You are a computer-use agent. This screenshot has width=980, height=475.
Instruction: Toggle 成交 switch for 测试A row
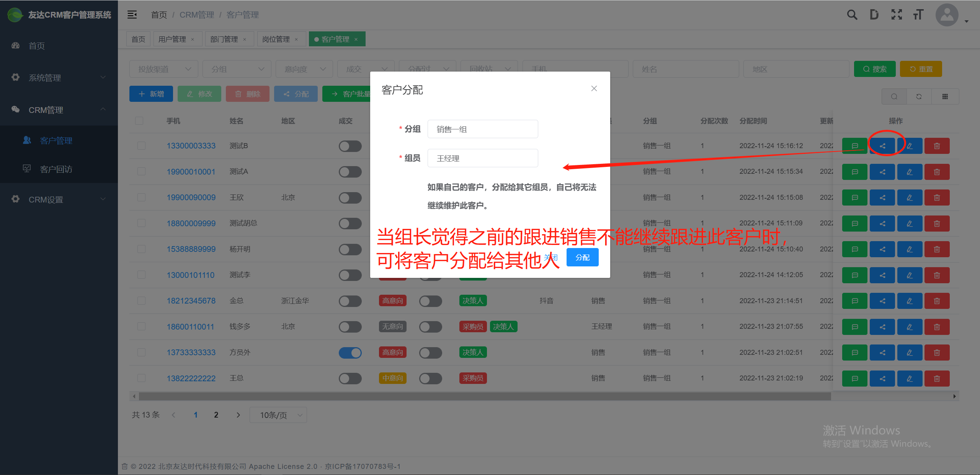[350, 172]
